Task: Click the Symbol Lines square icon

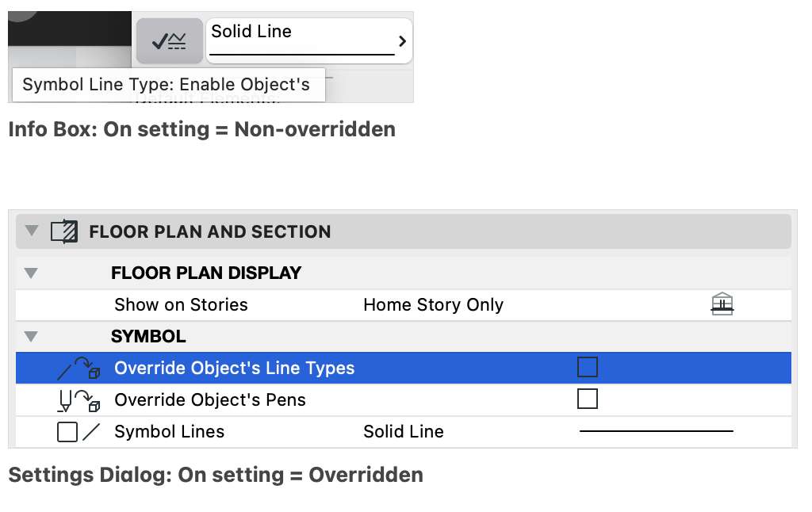Action: pyautogui.click(x=67, y=432)
